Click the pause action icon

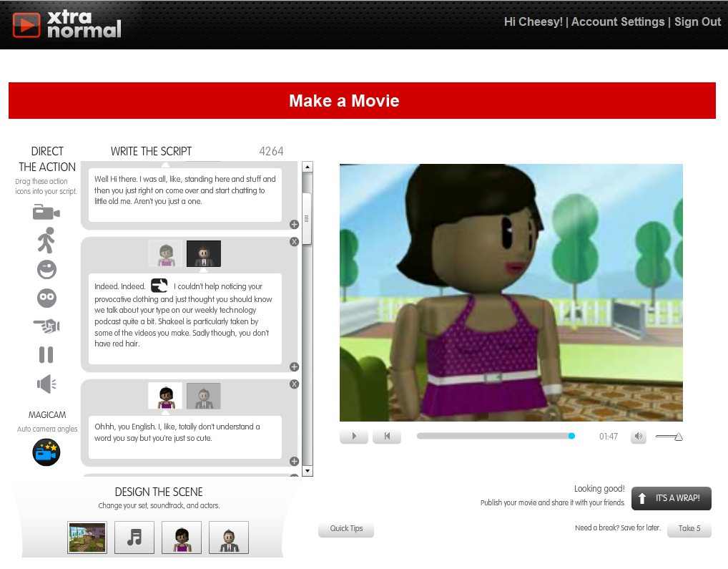click(x=46, y=355)
